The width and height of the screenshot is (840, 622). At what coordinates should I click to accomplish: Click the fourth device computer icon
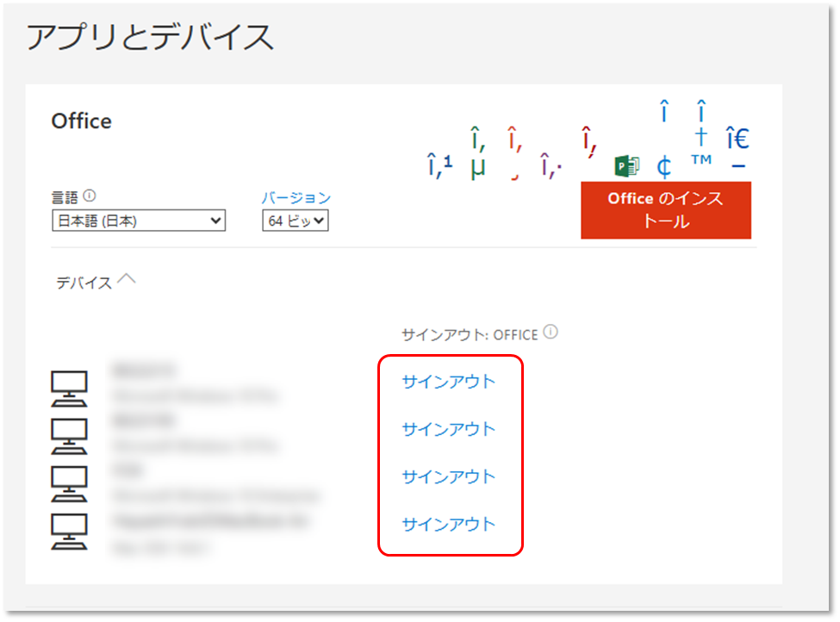[x=69, y=532]
